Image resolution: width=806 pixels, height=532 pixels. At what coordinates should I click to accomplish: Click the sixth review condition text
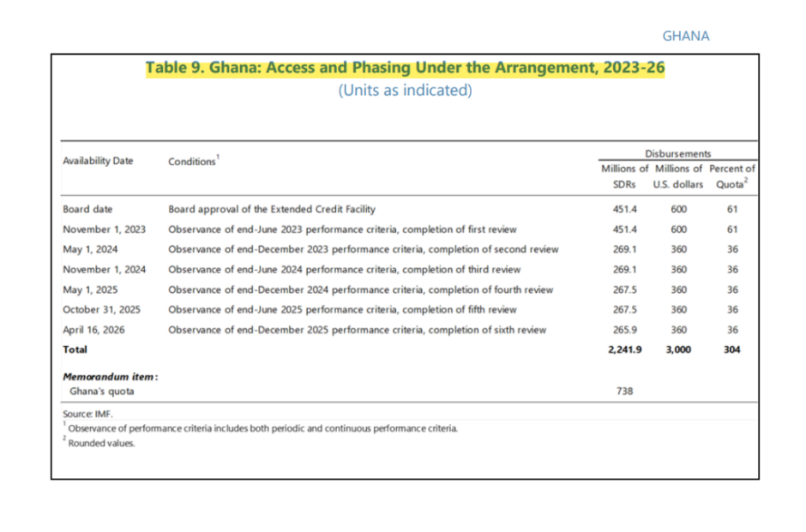[357, 330]
